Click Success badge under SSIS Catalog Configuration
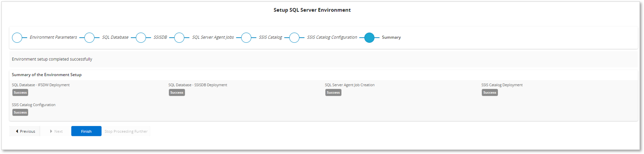The image size is (644, 154). [20, 112]
